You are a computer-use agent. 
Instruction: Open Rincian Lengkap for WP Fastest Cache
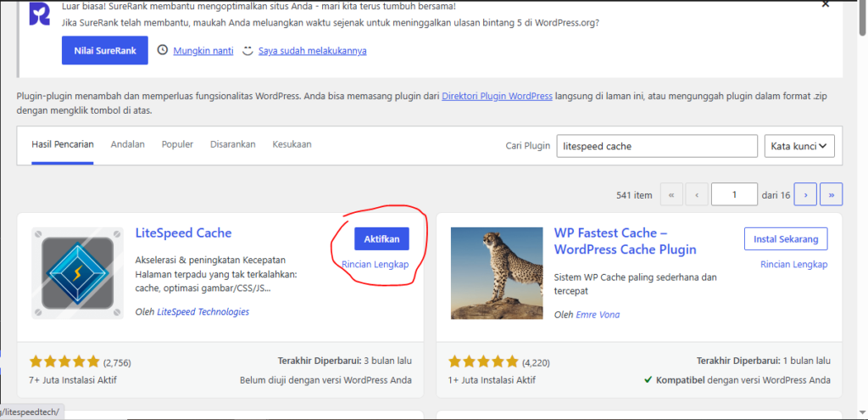[793, 264]
